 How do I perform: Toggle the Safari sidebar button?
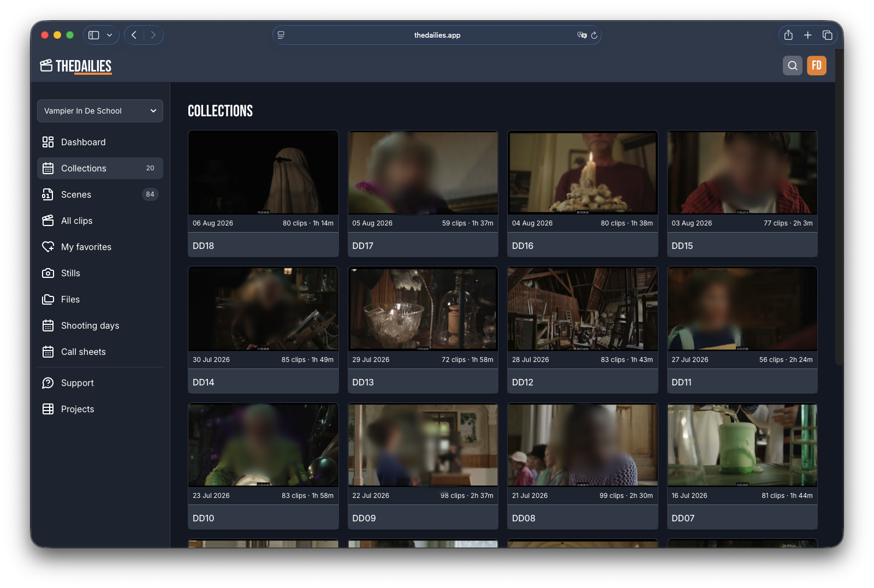[94, 35]
